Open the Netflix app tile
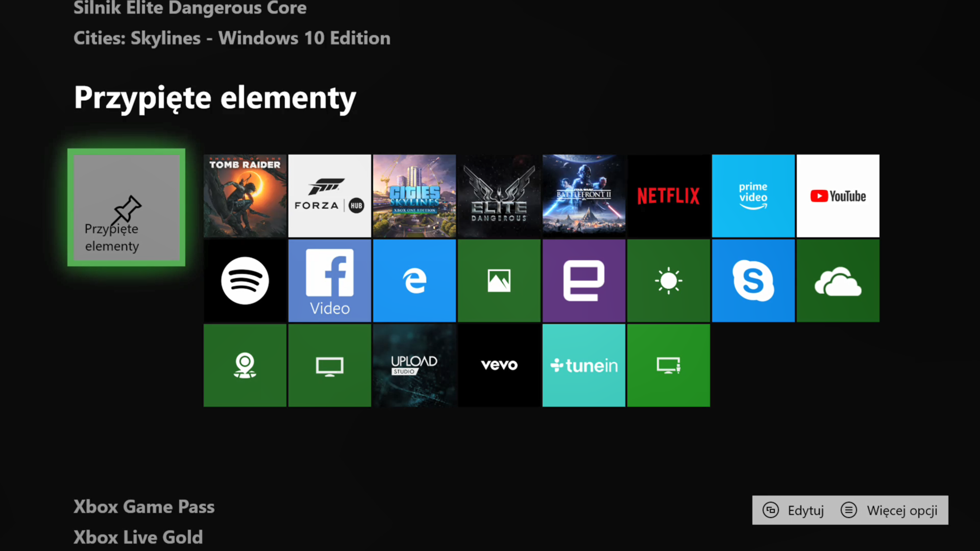This screenshot has height=551, width=980. tap(669, 196)
